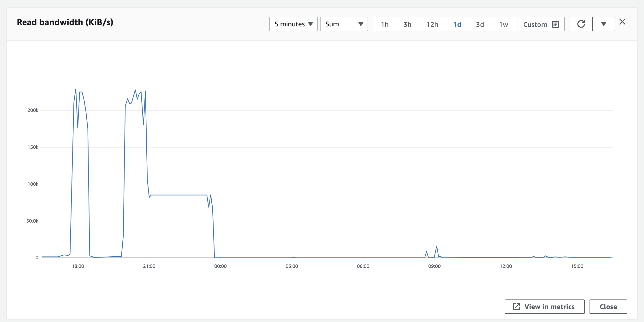Click the refresh graph icon

tap(581, 24)
